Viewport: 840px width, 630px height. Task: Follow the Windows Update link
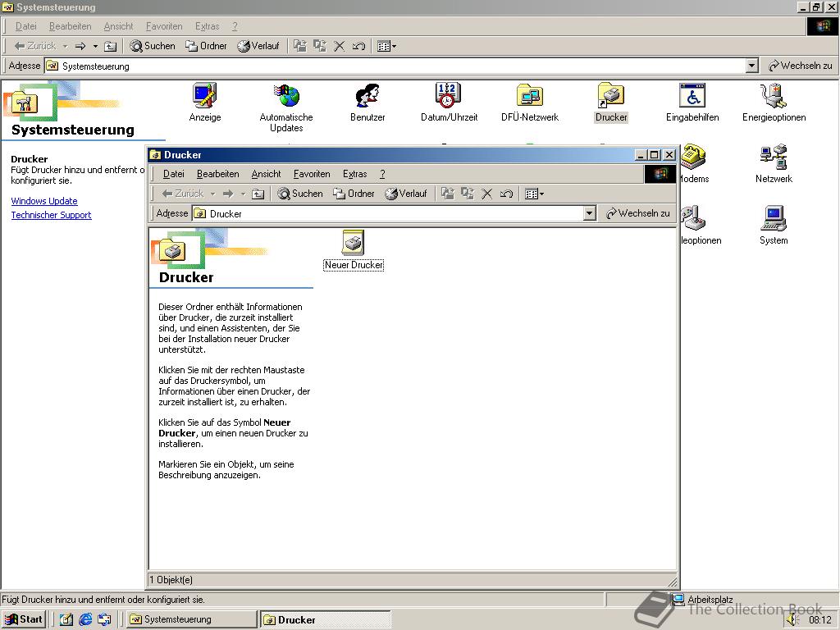coord(44,201)
